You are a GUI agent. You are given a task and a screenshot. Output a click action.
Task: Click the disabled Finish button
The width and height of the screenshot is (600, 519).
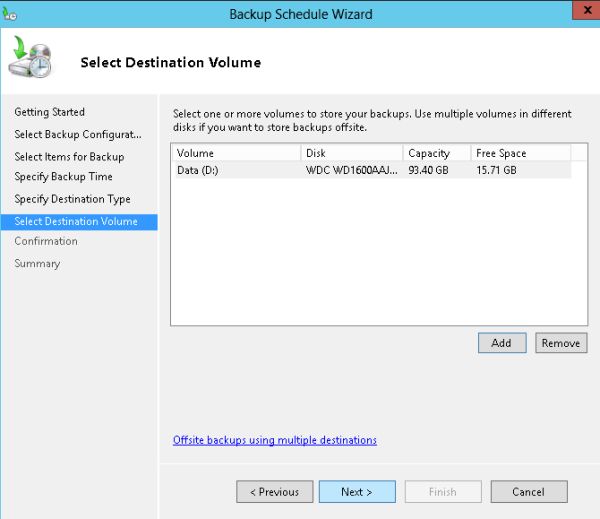[x=443, y=492]
